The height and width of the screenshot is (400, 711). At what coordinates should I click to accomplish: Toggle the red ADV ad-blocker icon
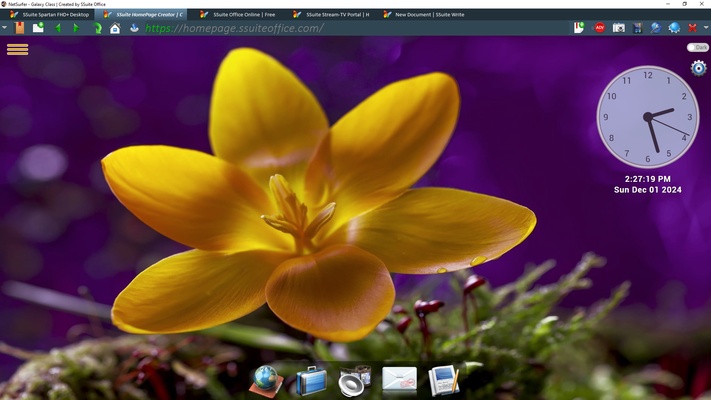point(599,28)
